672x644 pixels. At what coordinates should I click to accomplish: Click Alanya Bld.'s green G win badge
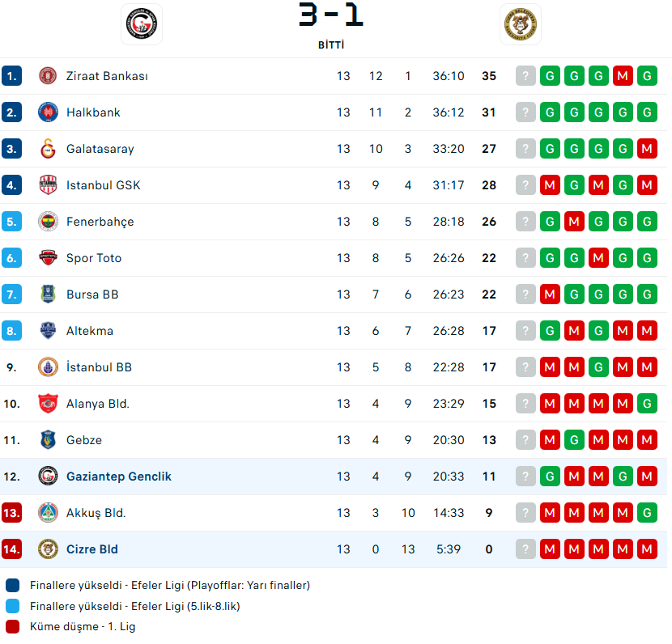coord(647,404)
